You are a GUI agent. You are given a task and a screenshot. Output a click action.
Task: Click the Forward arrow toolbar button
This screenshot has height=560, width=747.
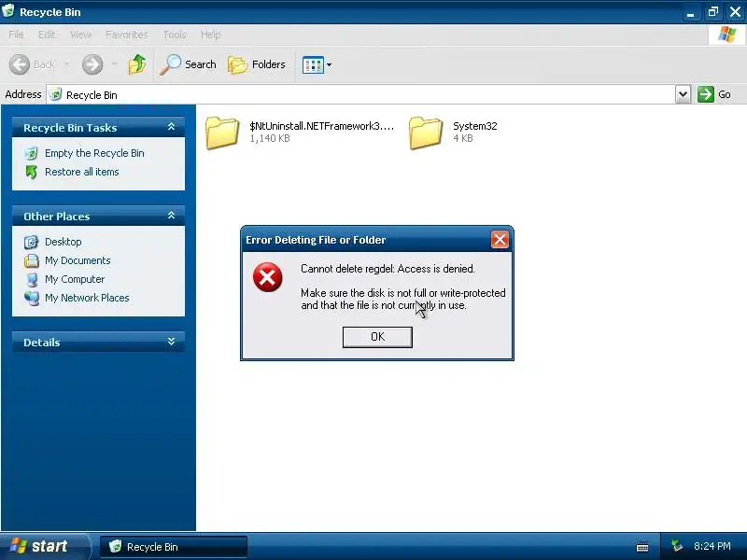[x=92, y=64]
